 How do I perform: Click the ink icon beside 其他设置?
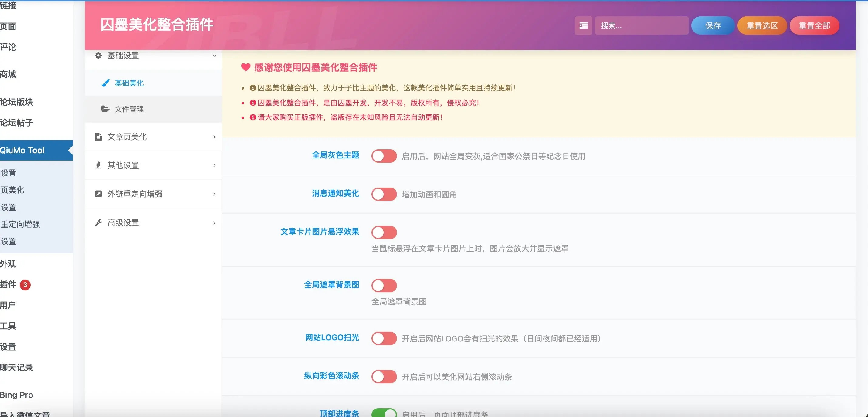[x=98, y=165]
